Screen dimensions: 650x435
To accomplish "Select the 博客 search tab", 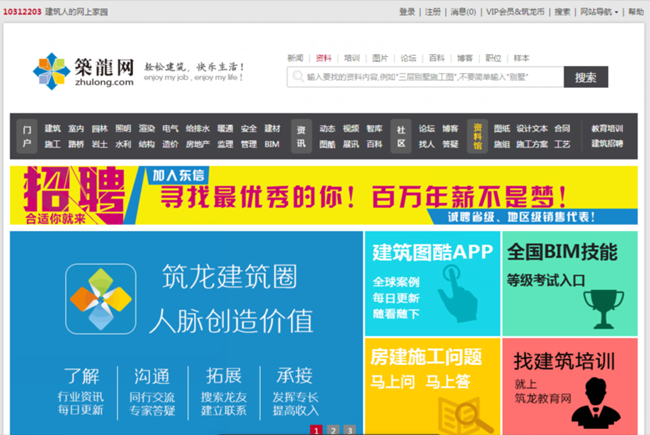I will point(465,58).
